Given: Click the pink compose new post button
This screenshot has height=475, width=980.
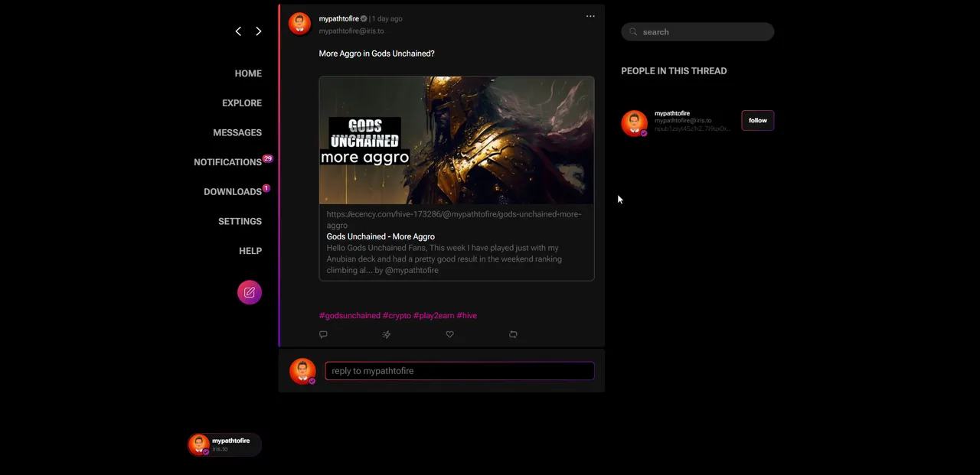Looking at the screenshot, I should coord(250,292).
